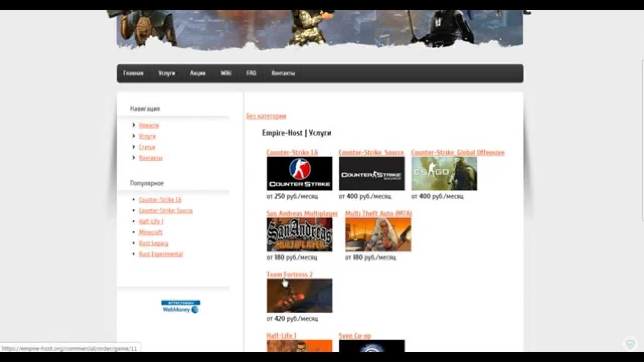Open Новости in the sidebar navigation
644x362 pixels.
[x=149, y=125]
